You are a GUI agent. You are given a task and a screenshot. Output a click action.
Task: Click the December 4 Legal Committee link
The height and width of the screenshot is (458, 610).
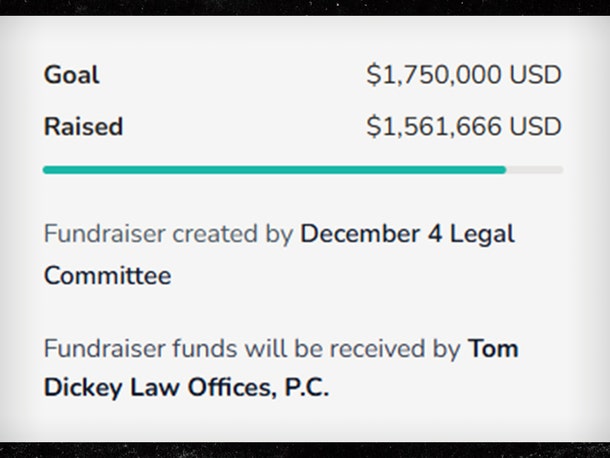(x=279, y=254)
